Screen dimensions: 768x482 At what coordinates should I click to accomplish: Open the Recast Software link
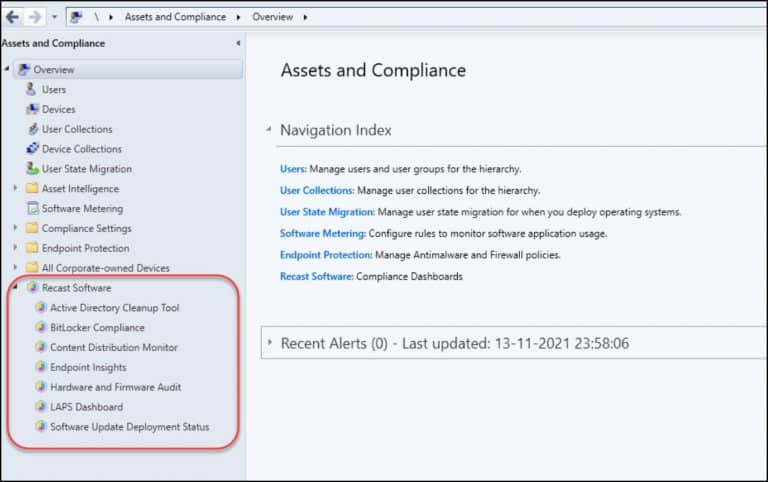316,277
